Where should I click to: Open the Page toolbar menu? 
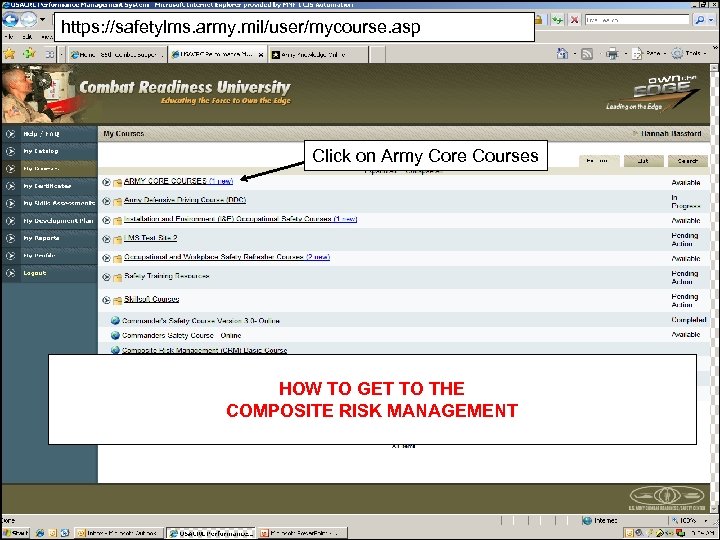click(647, 54)
